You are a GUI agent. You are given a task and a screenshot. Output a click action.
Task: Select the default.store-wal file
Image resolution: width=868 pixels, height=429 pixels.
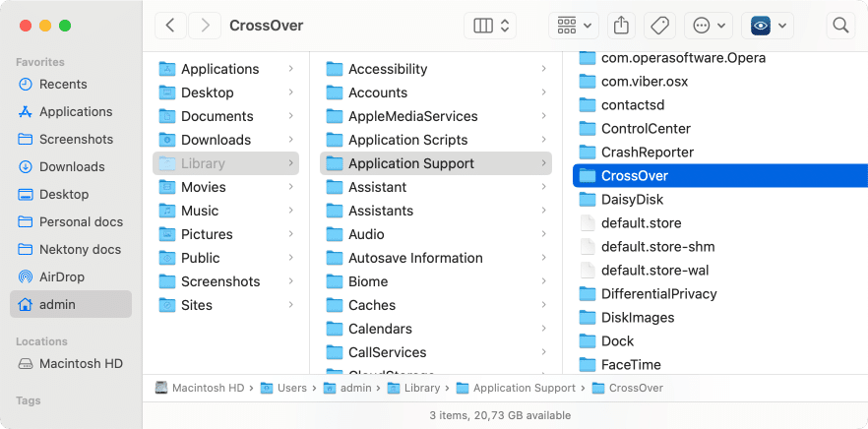click(x=720, y=271)
